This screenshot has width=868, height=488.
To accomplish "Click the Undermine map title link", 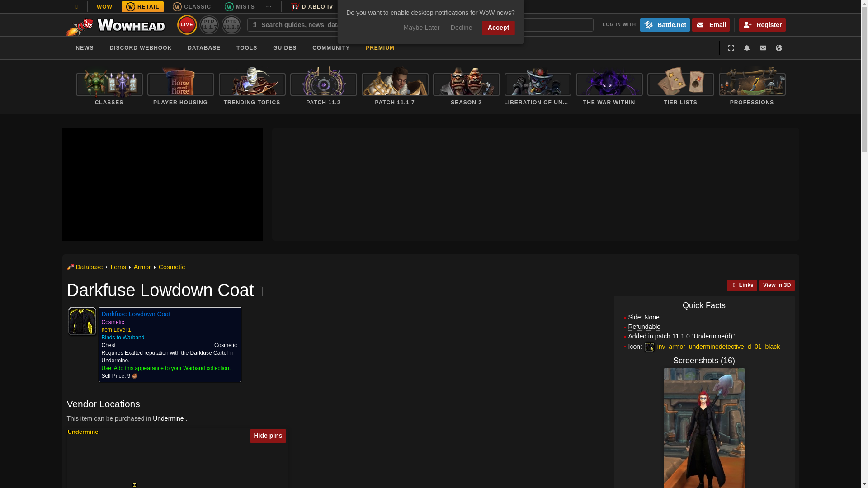I will (x=83, y=432).
